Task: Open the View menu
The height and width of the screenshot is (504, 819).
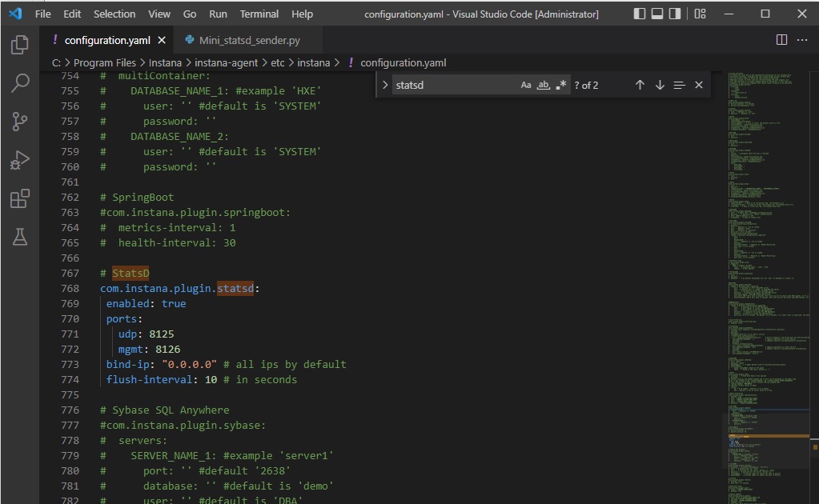Action: (159, 14)
